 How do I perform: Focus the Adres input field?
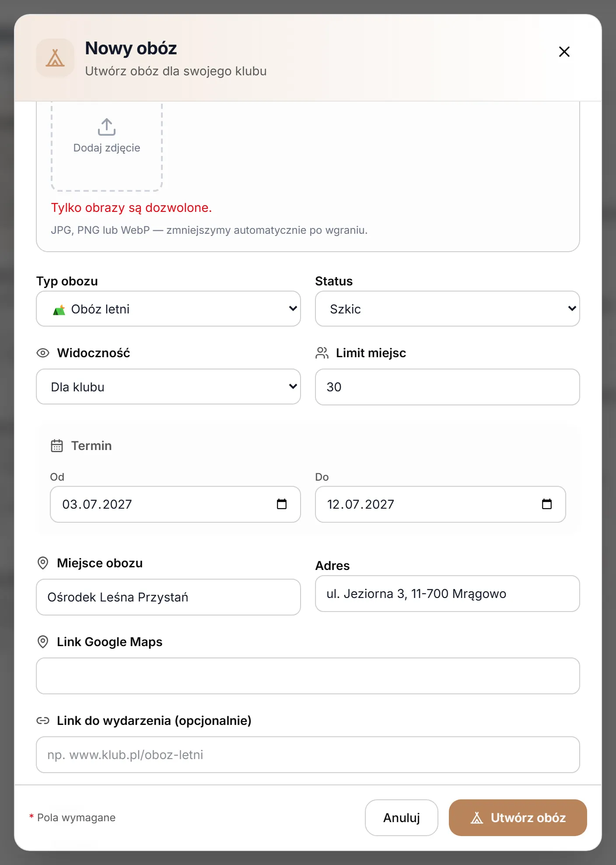click(x=448, y=594)
